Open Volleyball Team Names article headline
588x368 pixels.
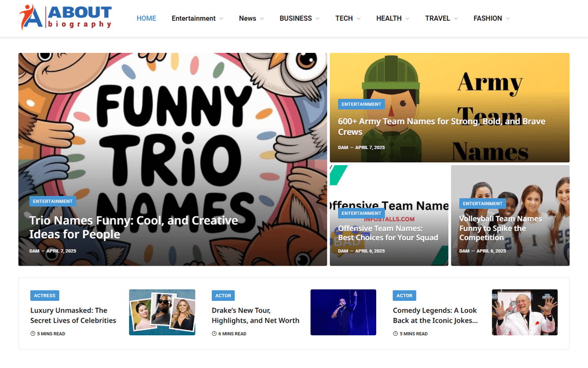(500, 228)
